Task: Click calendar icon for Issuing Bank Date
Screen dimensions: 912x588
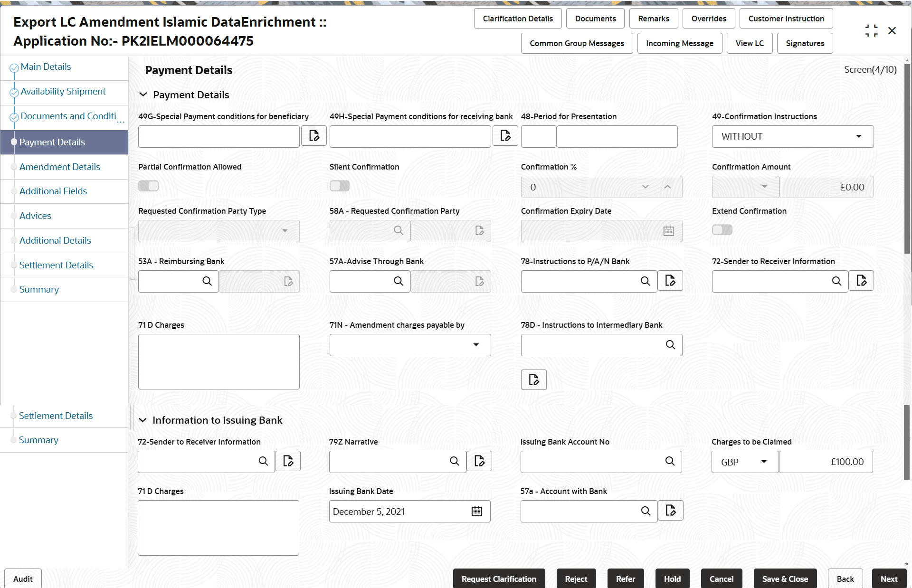Action: click(x=476, y=512)
